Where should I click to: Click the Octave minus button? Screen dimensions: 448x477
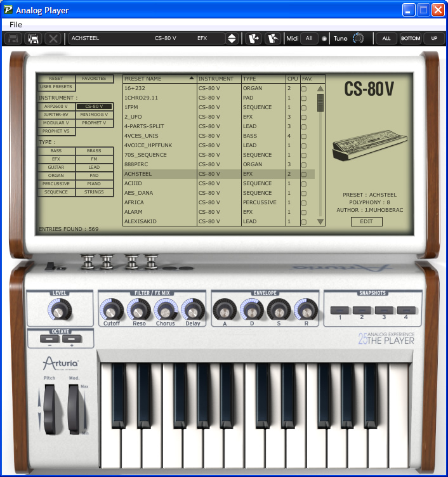click(x=49, y=339)
